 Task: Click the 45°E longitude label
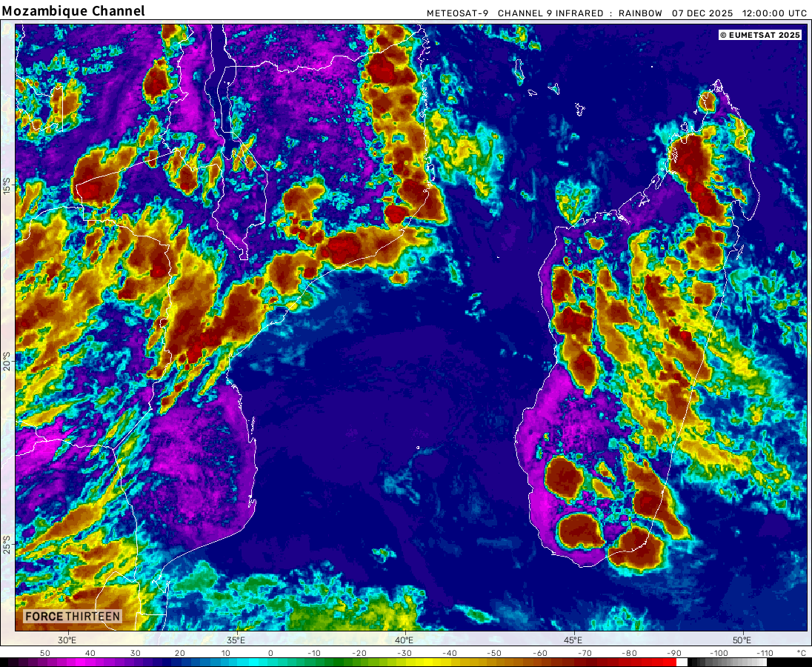click(x=573, y=640)
